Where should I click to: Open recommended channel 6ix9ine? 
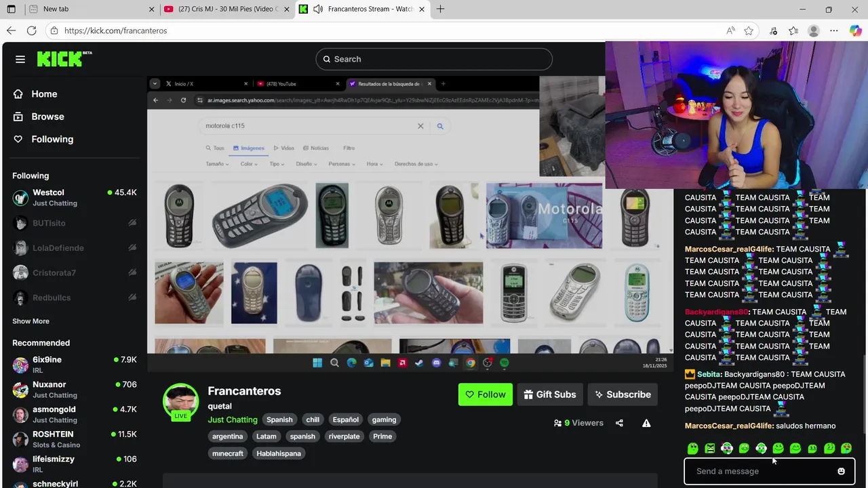[x=75, y=365]
